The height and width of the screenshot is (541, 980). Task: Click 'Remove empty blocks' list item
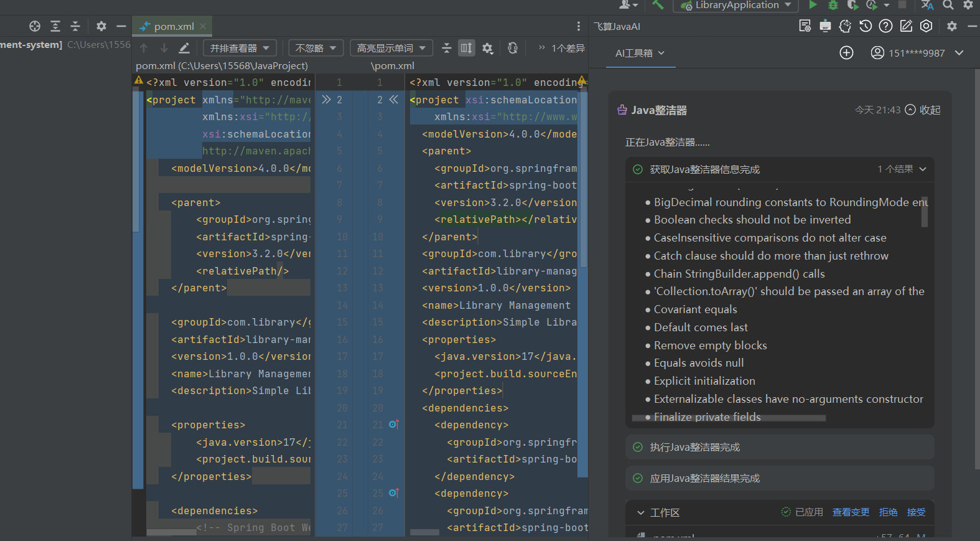coord(710,346)
